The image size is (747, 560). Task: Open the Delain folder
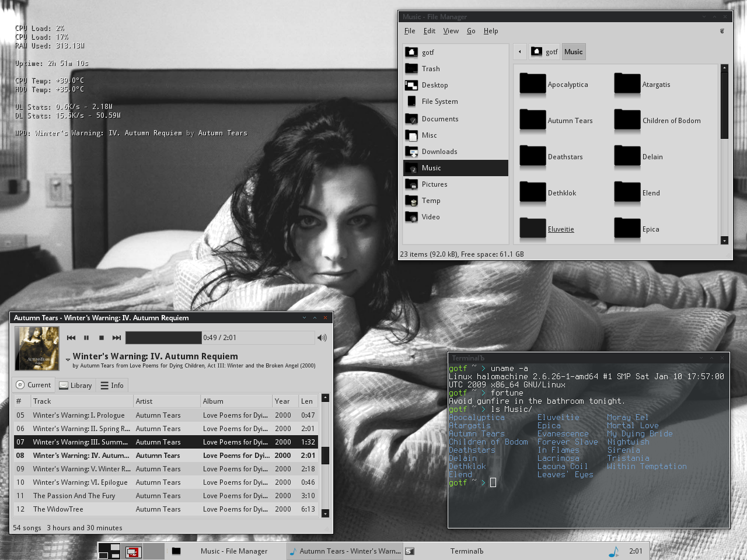[638, 157]
